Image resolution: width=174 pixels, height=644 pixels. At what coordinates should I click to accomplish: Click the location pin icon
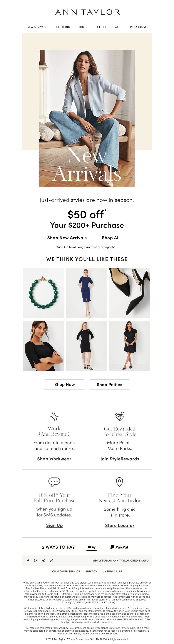click(119, 482)
